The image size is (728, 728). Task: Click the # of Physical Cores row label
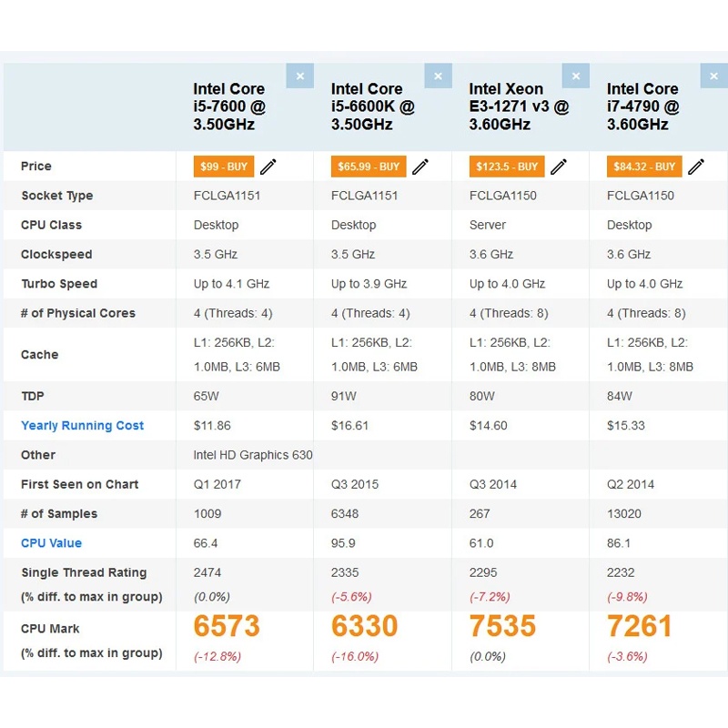[78, 313]
